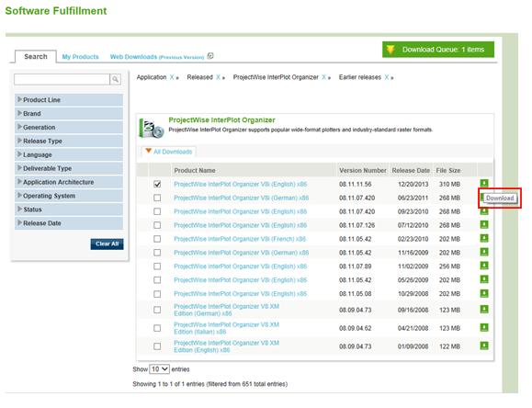The height and width of the screenshot is (408, 532).
Task: Expand the Brand filter
Action: [69, 113]
